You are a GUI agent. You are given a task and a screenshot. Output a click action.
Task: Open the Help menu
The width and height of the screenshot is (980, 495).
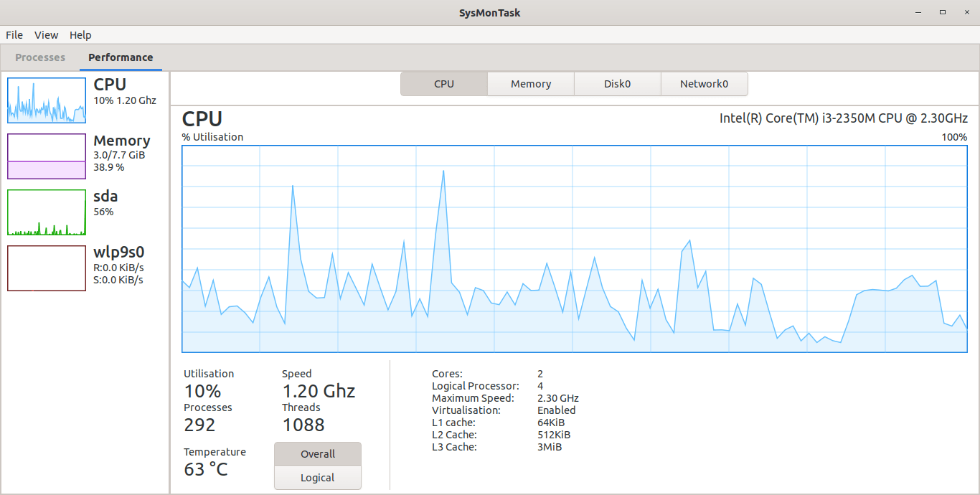pyautogui.click(x=80, y=35)
